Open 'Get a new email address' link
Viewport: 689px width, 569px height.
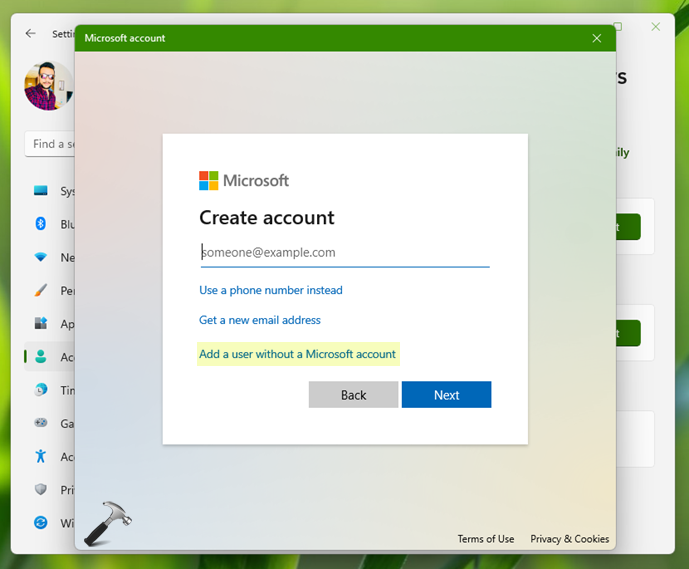pos(260,320)
